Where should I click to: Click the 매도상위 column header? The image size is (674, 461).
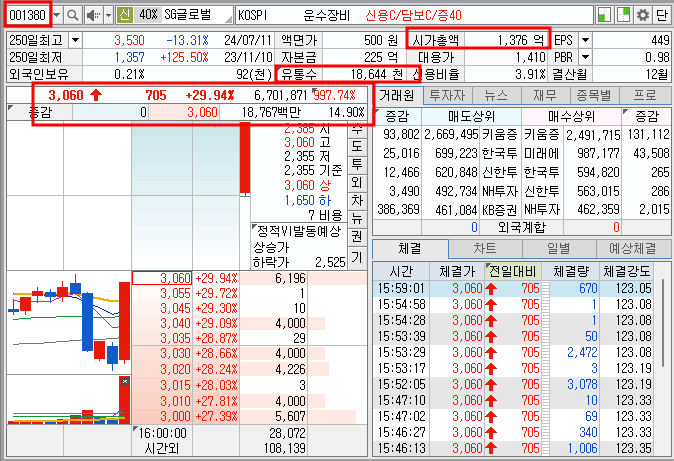click(471, 117)
